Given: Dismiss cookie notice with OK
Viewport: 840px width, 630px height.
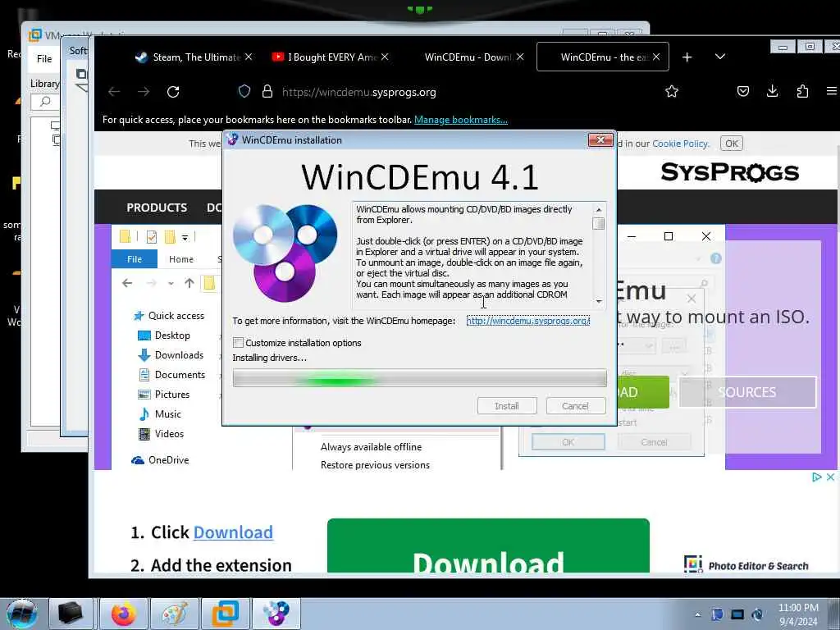Looking at the screenshot, I should [732, 144].
